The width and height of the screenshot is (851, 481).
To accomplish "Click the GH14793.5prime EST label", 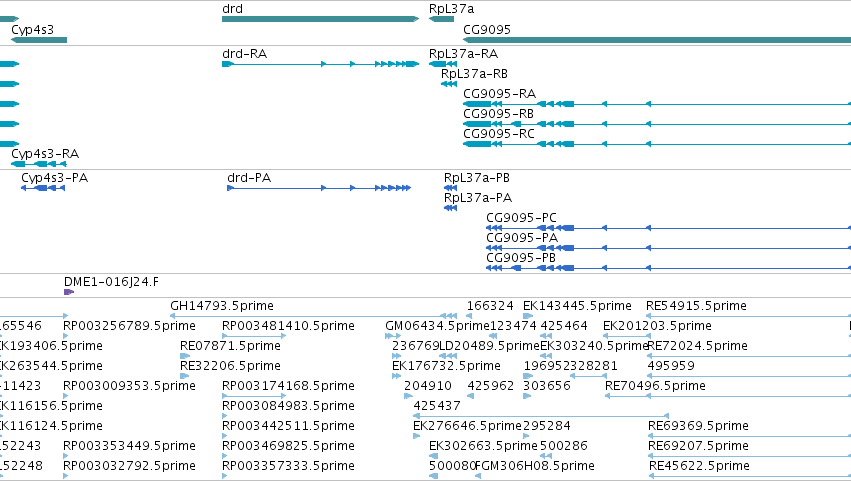I will point(222,306).
